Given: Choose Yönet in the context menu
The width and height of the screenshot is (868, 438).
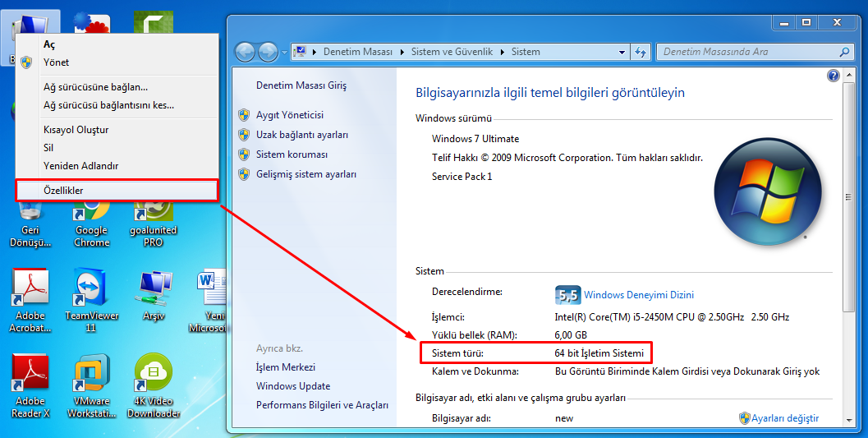Looking at the screenshot, I should pos(56,62).
